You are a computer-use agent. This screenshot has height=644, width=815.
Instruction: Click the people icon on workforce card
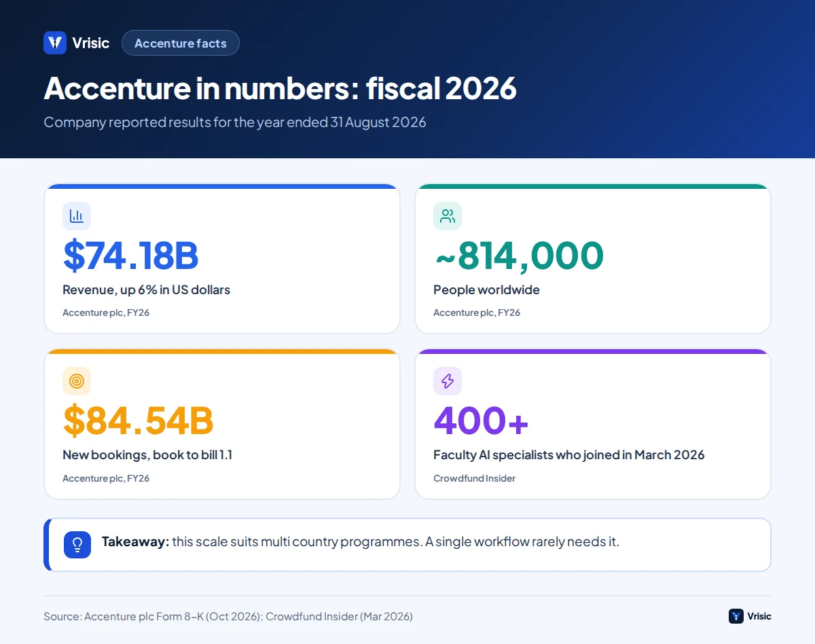click(x=448, y=216)
